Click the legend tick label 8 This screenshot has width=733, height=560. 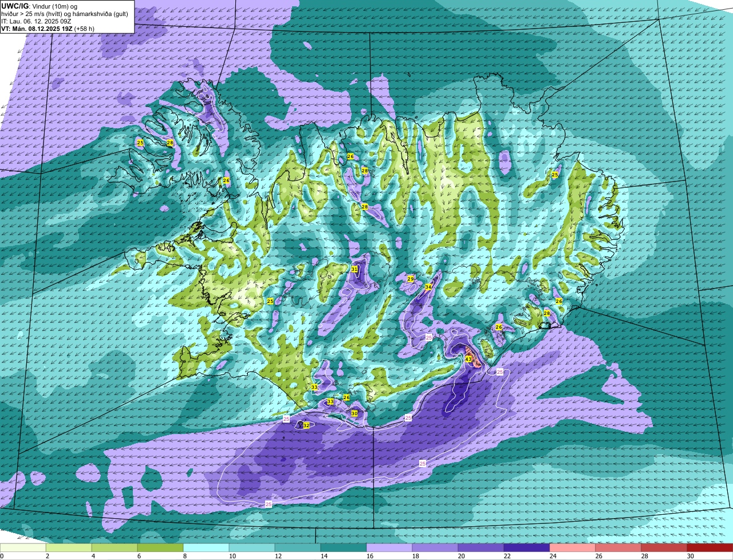coord(184,556)
